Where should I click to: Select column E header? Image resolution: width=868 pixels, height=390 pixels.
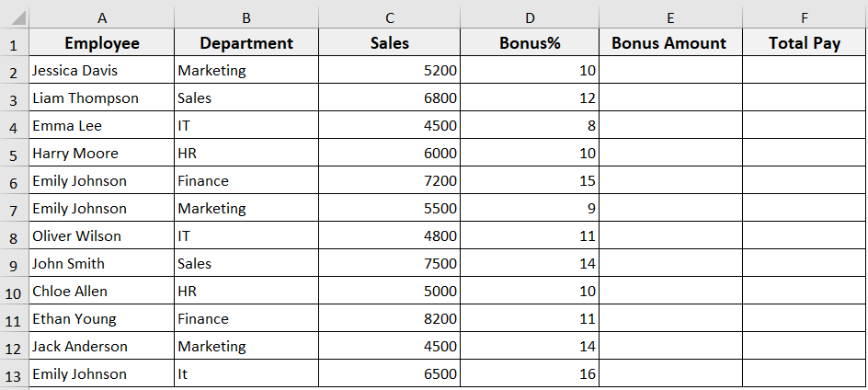pos(669,18)
